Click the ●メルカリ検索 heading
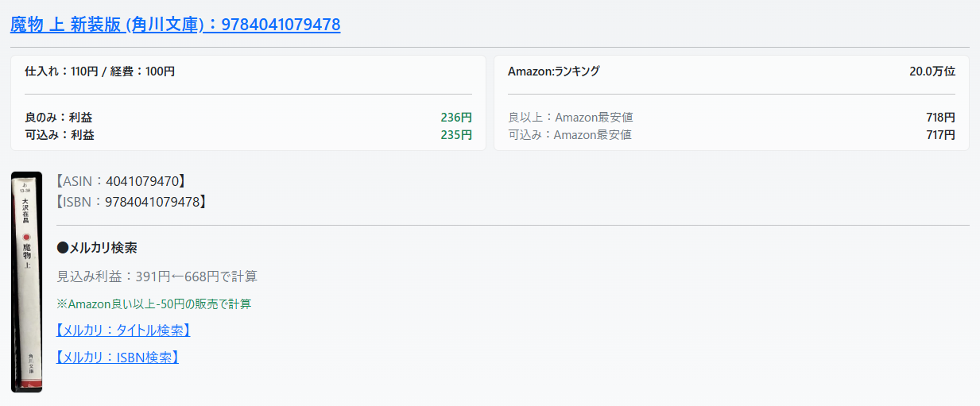 coord(97,248)
